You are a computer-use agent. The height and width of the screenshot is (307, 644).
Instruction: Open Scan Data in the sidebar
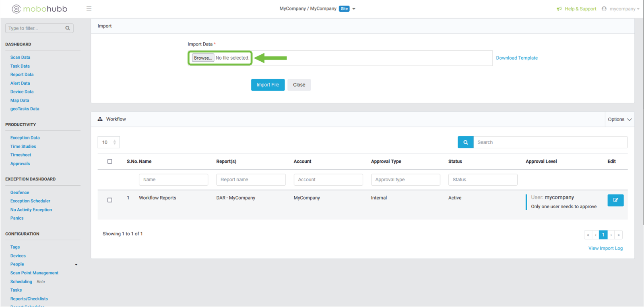click(x=20, y=58)
